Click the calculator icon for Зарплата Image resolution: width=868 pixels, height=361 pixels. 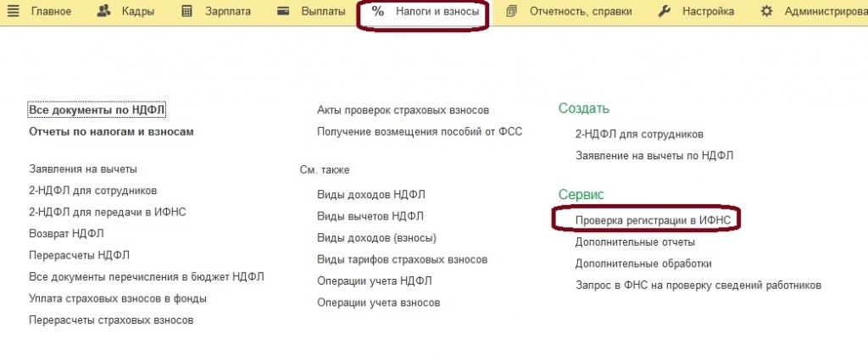(190, 12)
